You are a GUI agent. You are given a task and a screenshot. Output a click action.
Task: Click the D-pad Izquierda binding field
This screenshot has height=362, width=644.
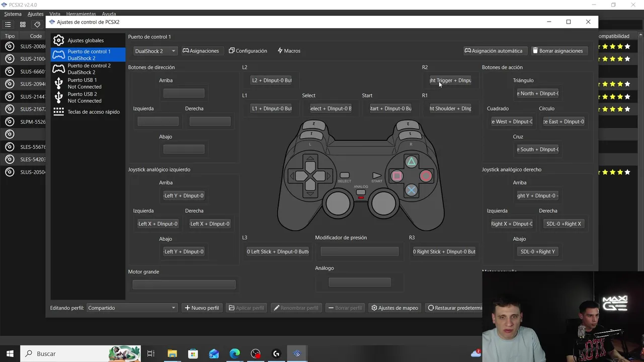click(158, 121)
